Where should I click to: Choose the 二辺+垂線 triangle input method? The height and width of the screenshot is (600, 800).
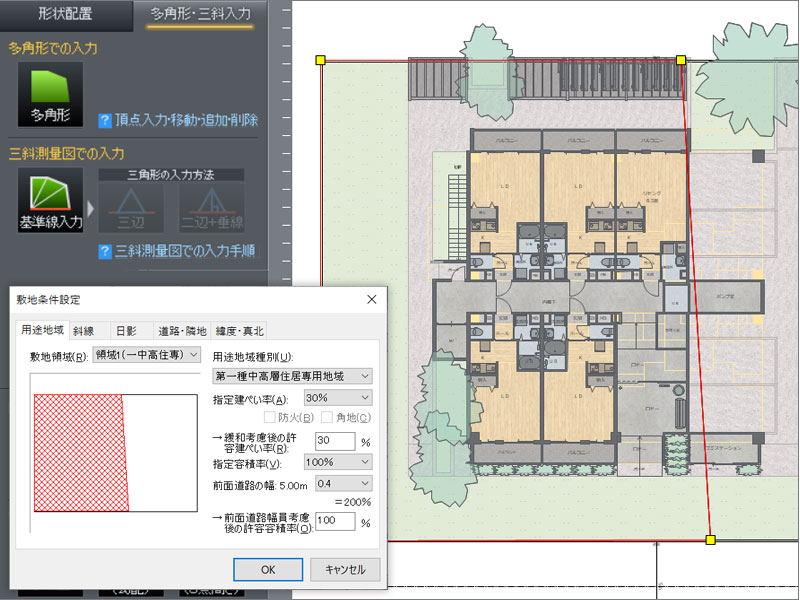point(211,208)
